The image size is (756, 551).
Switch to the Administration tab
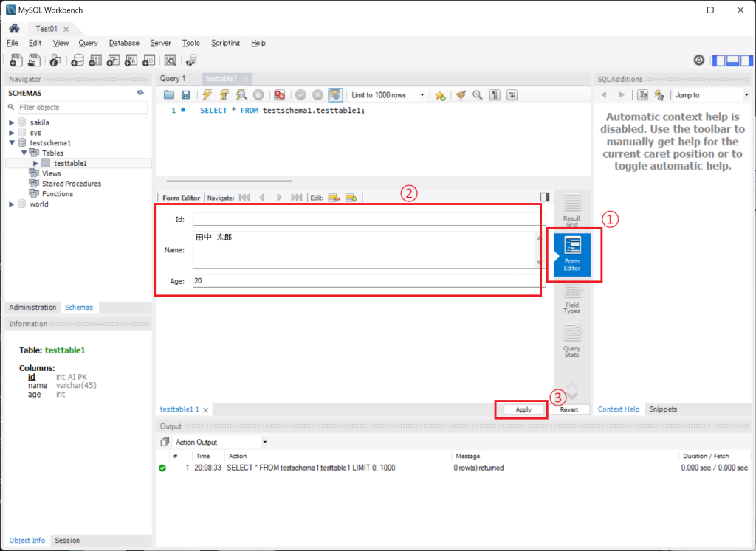point(32,308)
